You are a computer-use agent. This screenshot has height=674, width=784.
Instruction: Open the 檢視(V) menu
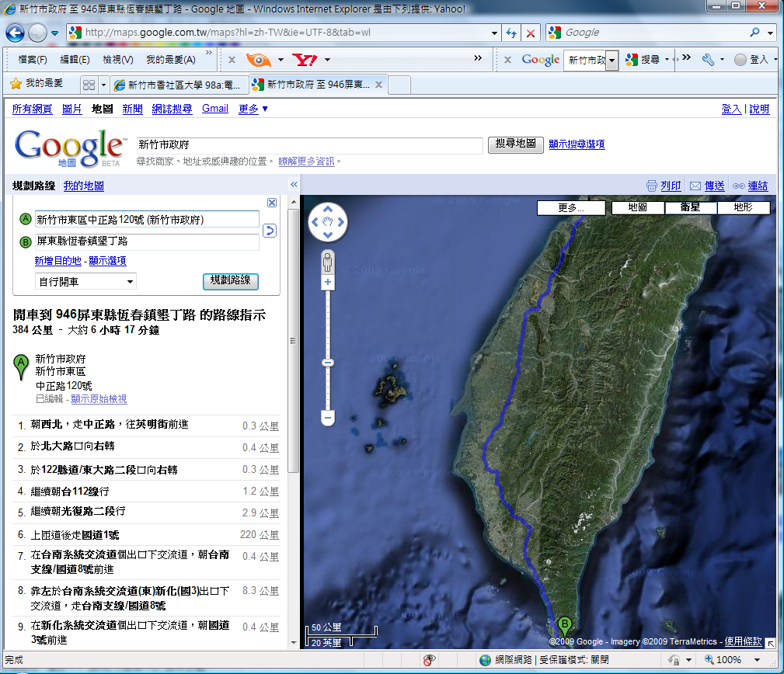pyautogui.click(x=118, y=60)
